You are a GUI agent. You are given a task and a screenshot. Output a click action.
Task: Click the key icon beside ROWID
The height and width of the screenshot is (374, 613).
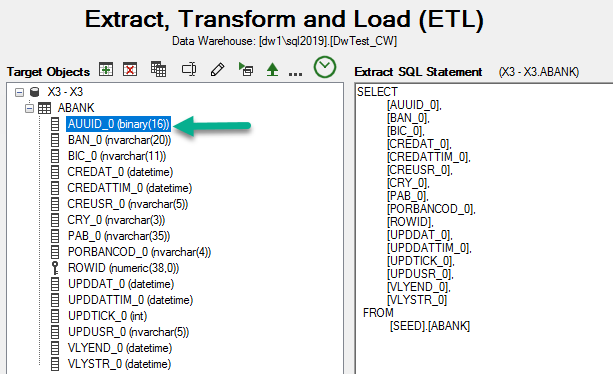click(x=55, y=268)
